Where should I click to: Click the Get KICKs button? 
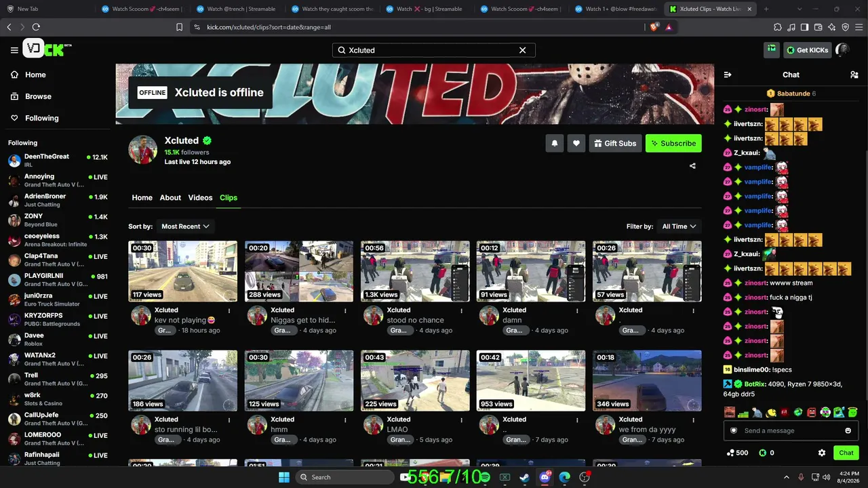[807, 50]
